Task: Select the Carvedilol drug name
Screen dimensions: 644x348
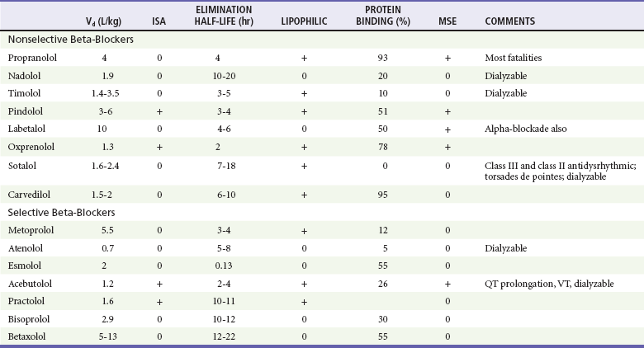Action: tap(28, 195)
